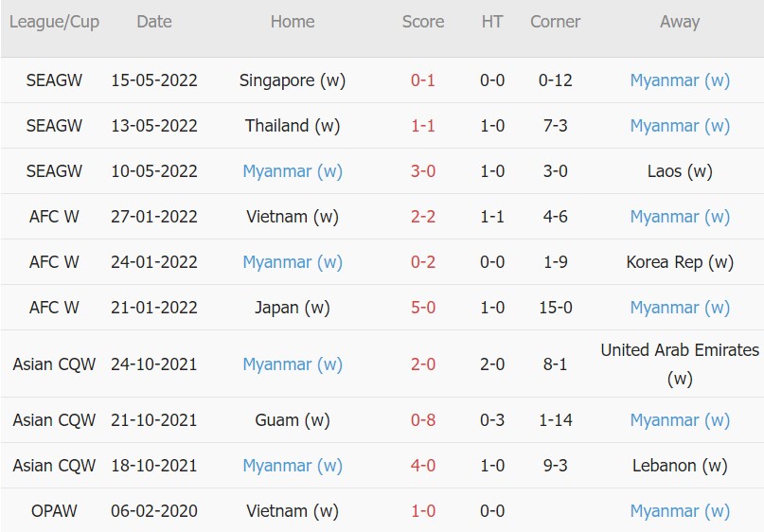This screenshot has height=532, width=764.
Task: Open Myanmar (w) link in the 27-01-2022 match
Action: pos(680,217)
